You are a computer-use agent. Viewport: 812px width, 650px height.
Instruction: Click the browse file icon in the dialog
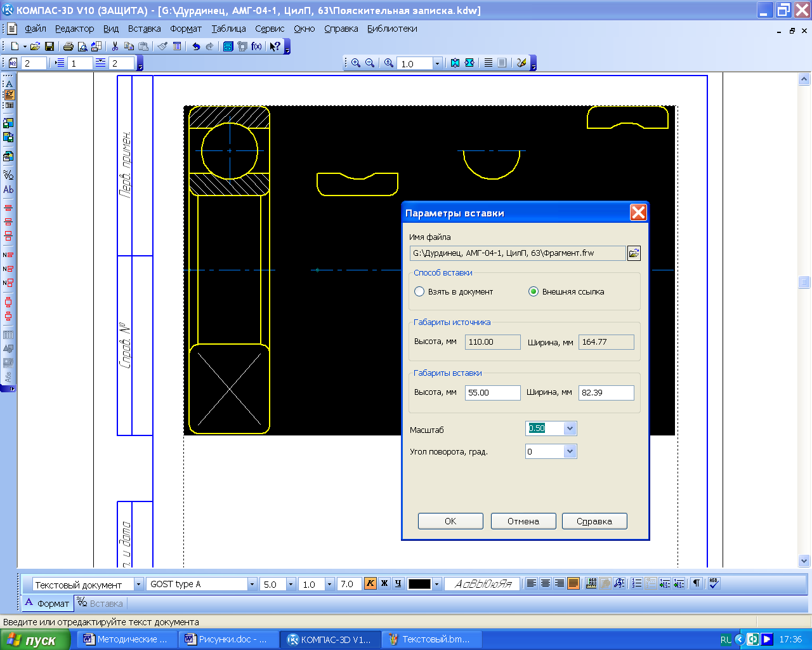(634, 253)
